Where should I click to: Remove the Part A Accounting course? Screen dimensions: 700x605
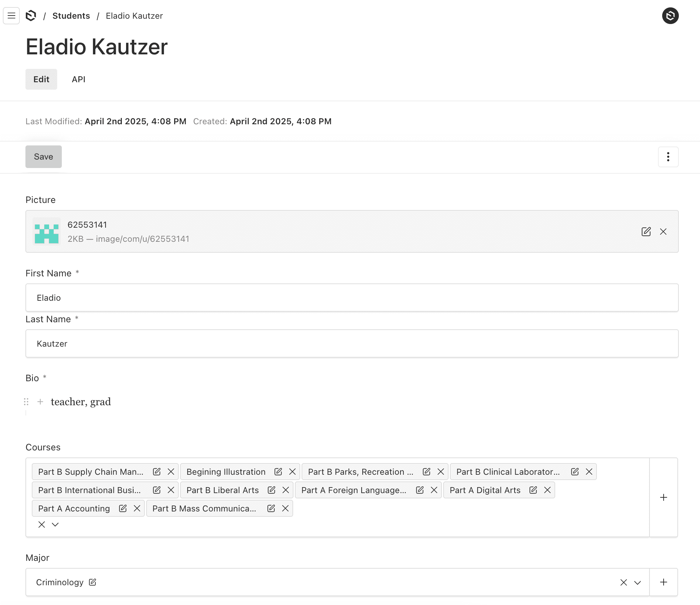pyautogui.click(x=137, y=508)
